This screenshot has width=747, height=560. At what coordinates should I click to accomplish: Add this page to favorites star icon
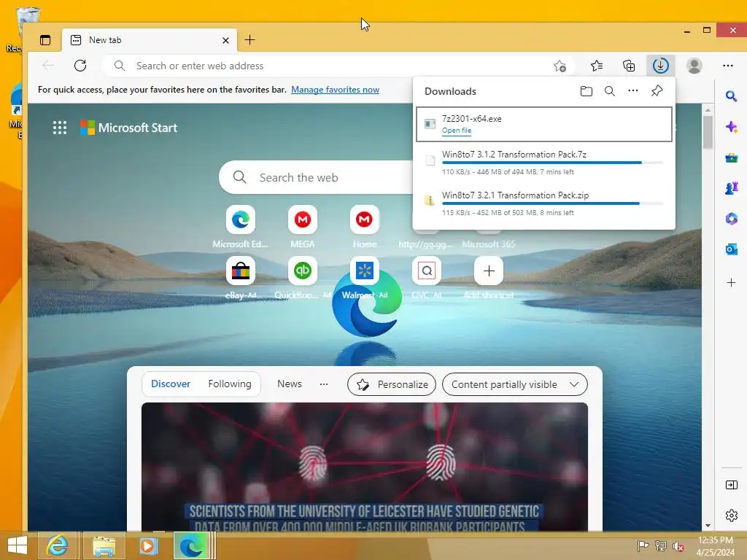[x=560, y=66]
